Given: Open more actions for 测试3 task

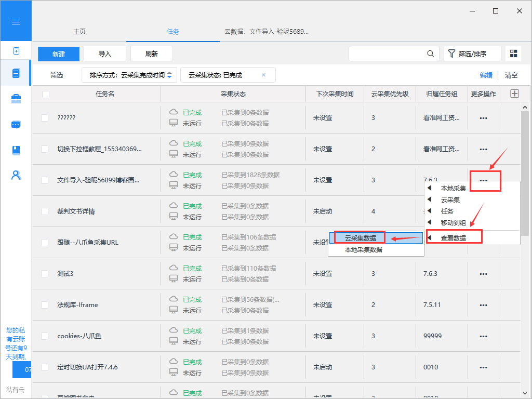Looking at the screenshot, I should click(x=483, y=274).
